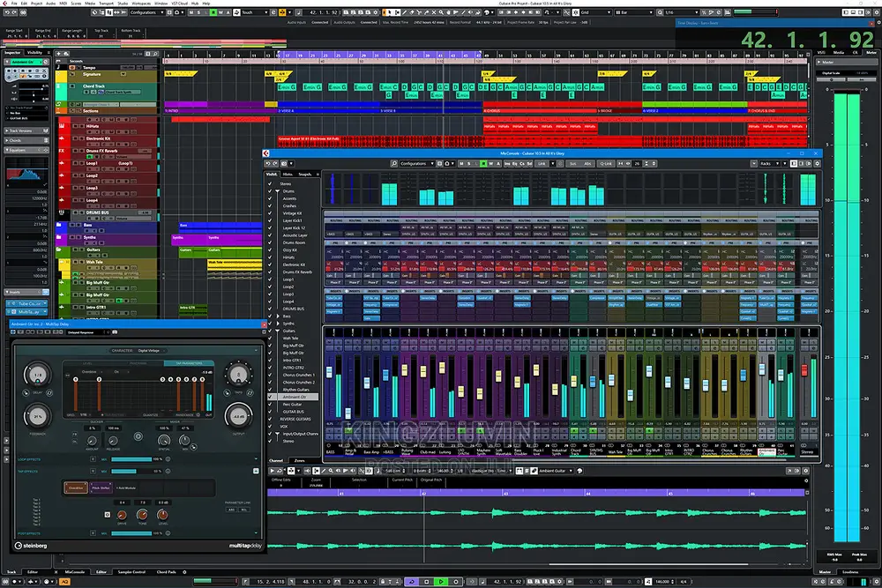882x588 pixels.
Task: Open the Grid snap type dropdown
Action: (595, 12)
